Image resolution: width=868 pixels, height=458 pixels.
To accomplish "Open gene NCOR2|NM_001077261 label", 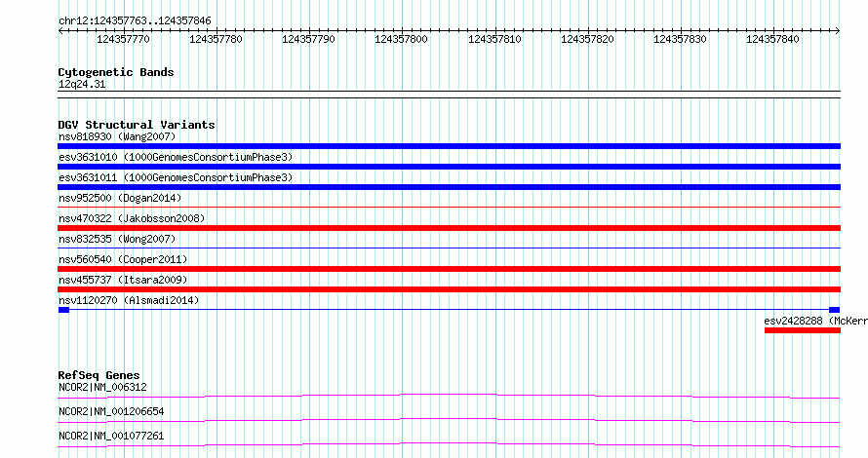I will click(x=111, y=436).
